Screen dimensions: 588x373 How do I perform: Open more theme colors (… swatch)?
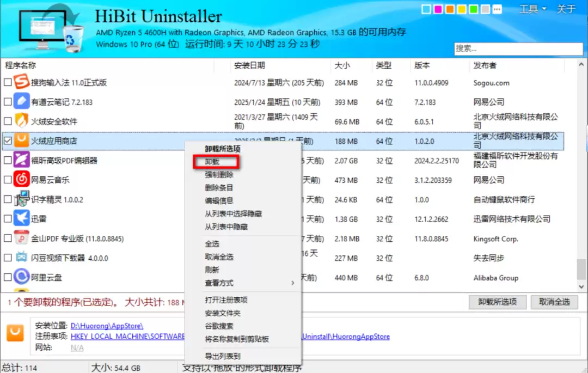(497, 9)
